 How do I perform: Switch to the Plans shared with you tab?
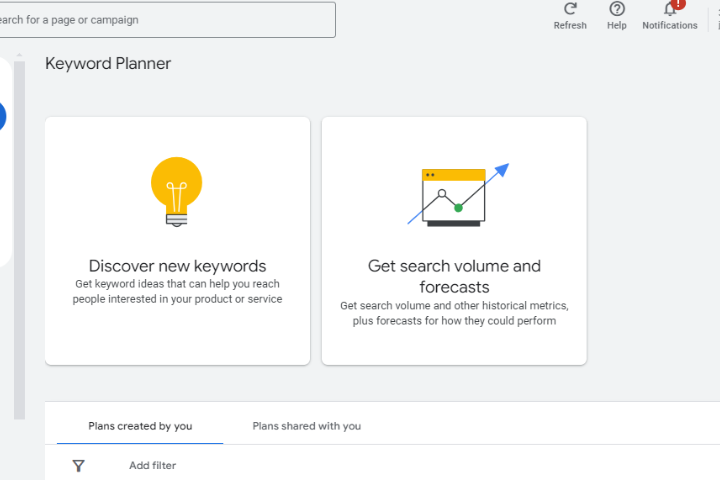point(306,426)
